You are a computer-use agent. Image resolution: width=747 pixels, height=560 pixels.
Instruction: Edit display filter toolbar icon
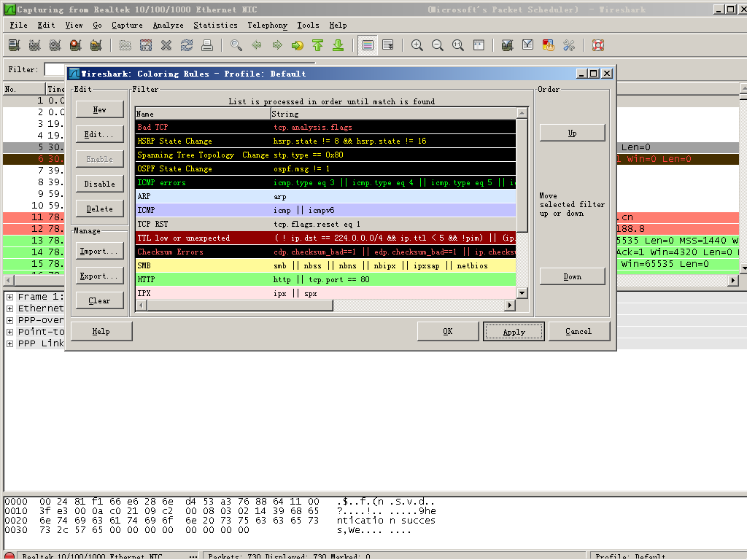528,45
